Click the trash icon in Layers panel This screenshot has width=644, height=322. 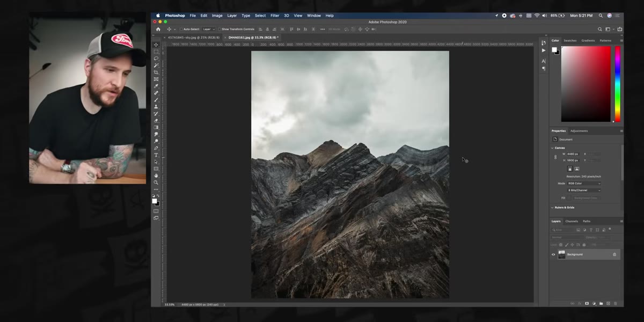(615, 303)
